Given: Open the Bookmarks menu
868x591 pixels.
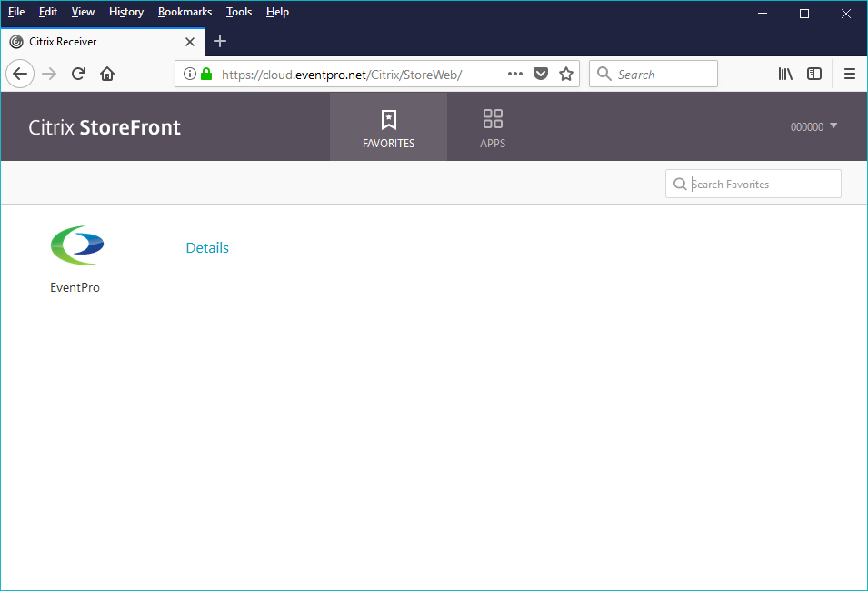Looking at the screenshot, I should 185,12.
